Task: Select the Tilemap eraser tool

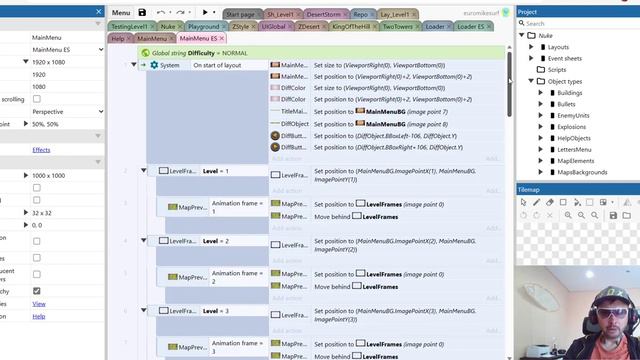Action: point(549,202)
